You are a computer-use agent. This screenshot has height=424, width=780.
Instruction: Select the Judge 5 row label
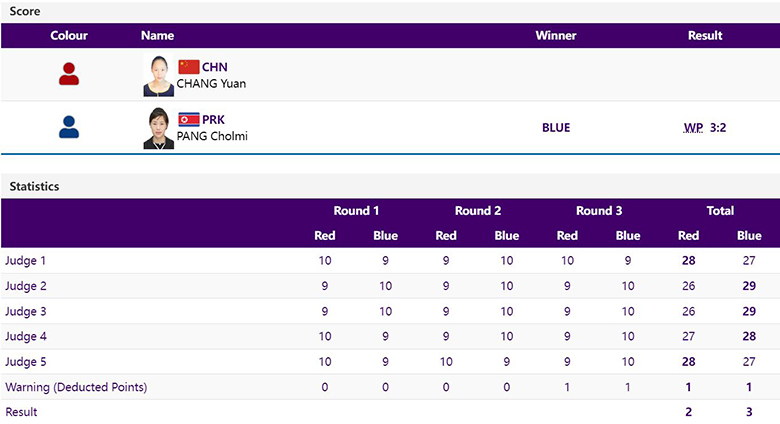click(x=25, y=362)
